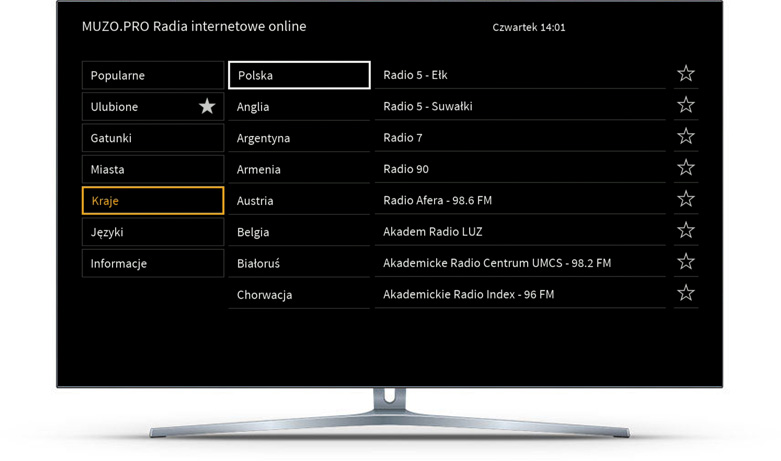This screenshot has width=781, height=461.
Task: Pick Argentyna in the country list
Action: click(x=299, y=138)
